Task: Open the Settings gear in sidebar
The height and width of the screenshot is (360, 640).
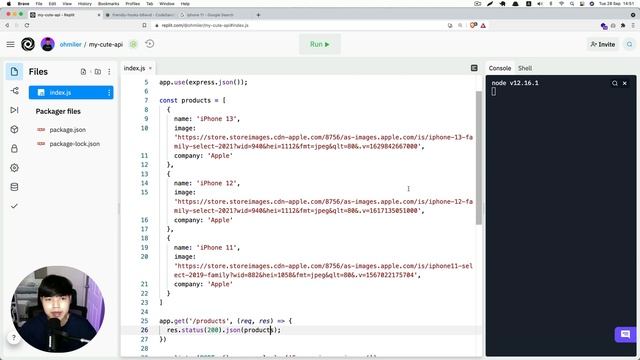Action: pyautogui.click(x=14, y=168)
